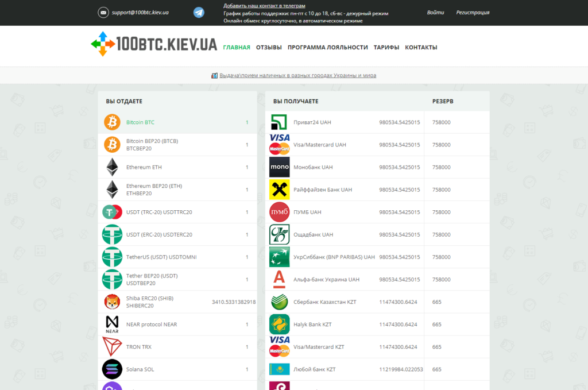Select the Сбербанк Казахстан logo
The height and width of the screenshot is (390, 588).
[x=280, y=302]
